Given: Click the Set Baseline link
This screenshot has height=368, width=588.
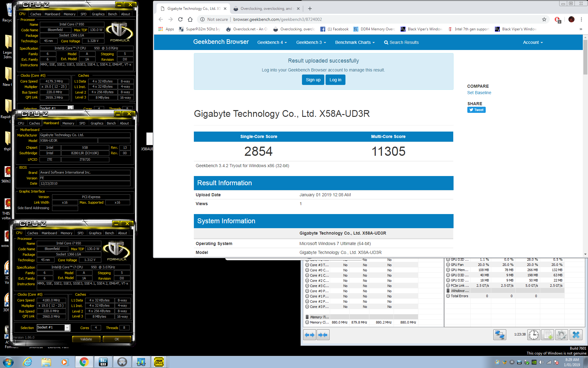Looking at the screenshot, I should point(479,93).
